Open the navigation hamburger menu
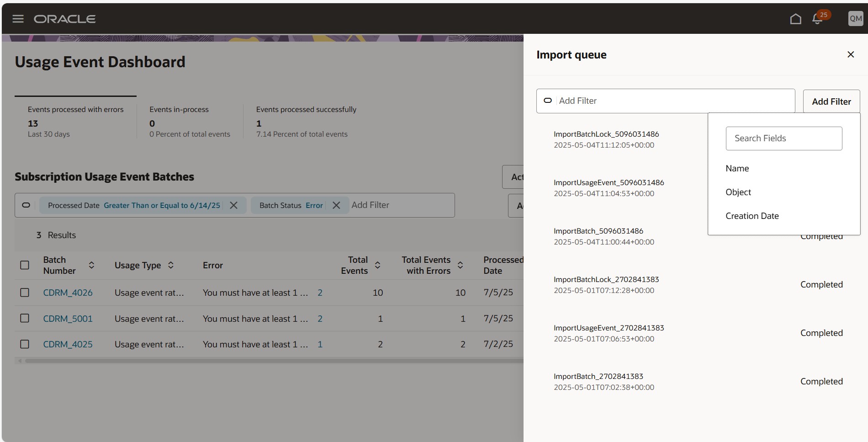868x442 pixels. click(18, 18)
